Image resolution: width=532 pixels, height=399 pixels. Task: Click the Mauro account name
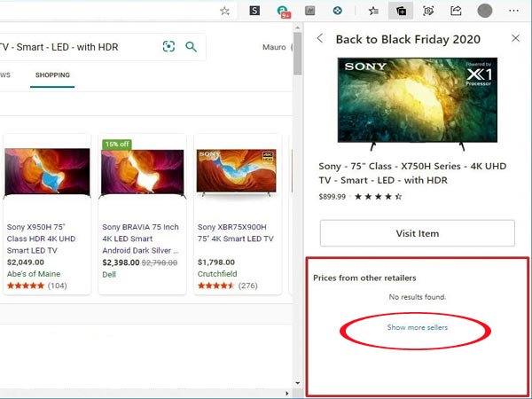pyautogui.click(x=274, y=47)
